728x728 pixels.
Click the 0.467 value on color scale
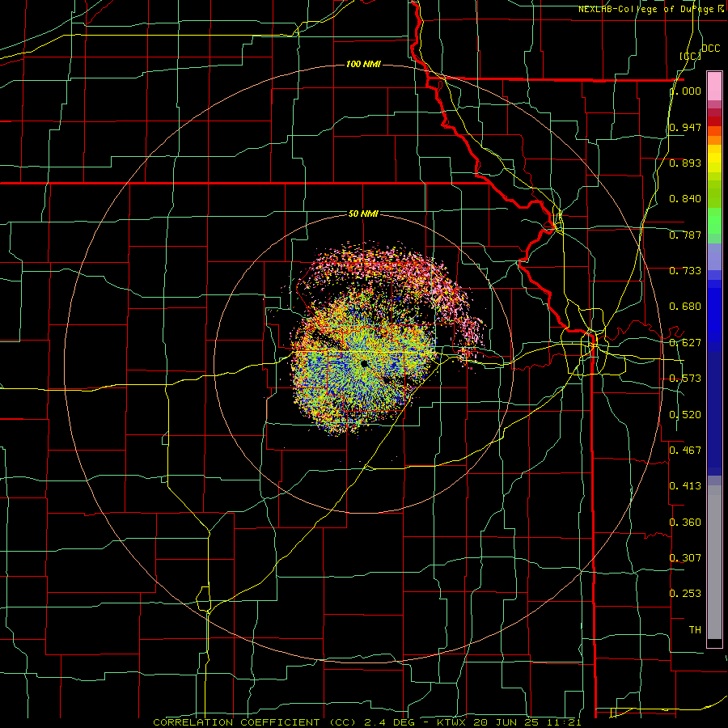pos(685,450)
